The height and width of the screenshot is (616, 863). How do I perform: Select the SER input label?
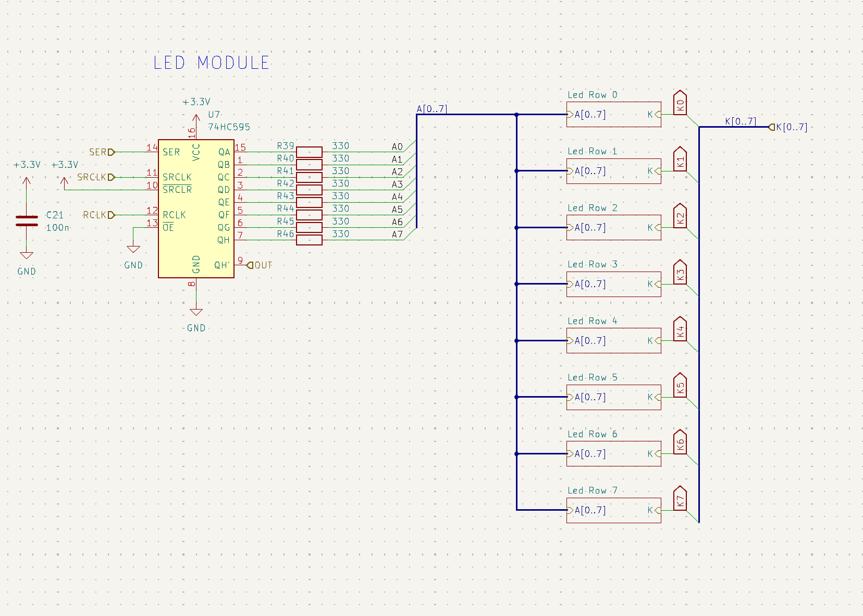[x=98, y=152]
